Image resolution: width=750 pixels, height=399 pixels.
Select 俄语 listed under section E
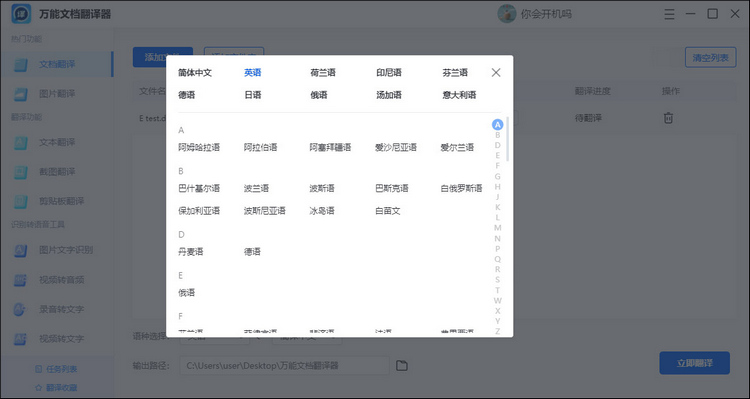187,293
